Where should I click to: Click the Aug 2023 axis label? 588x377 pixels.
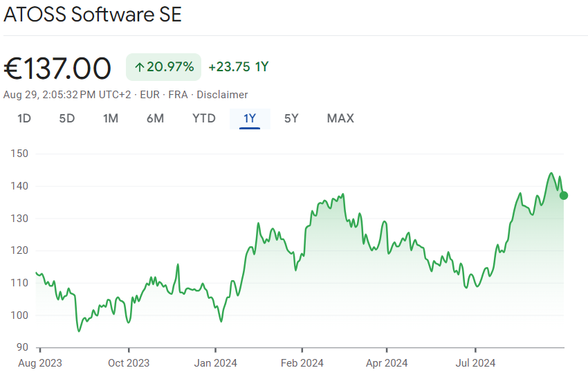[40, 363]
